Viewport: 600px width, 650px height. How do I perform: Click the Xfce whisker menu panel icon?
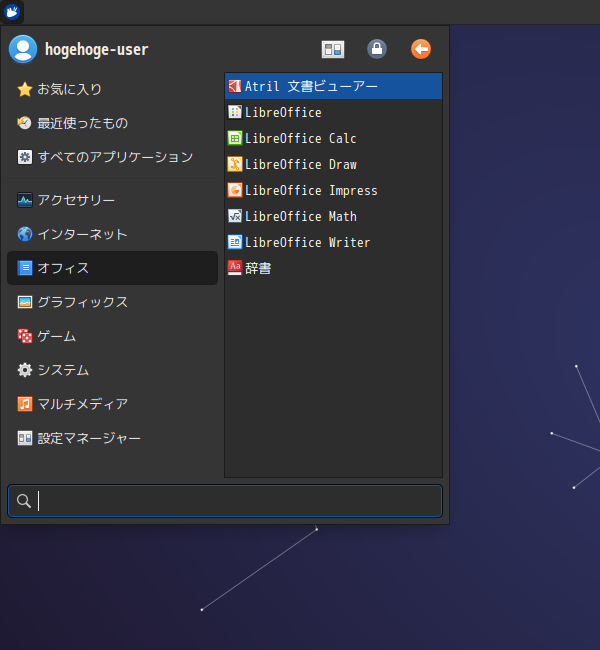click(12, 12)
